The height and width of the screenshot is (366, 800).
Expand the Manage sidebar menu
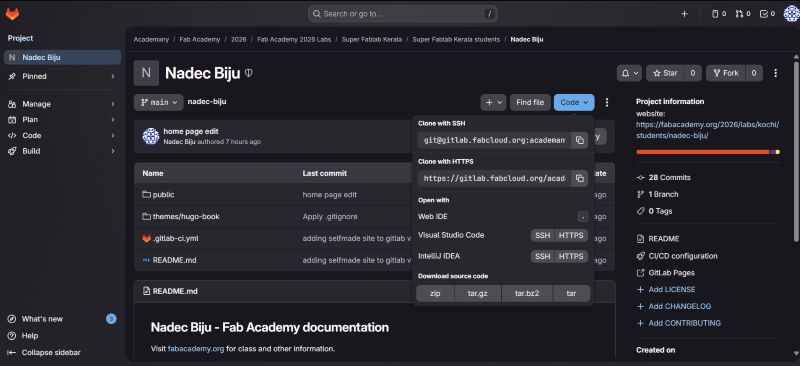[62, 104]
